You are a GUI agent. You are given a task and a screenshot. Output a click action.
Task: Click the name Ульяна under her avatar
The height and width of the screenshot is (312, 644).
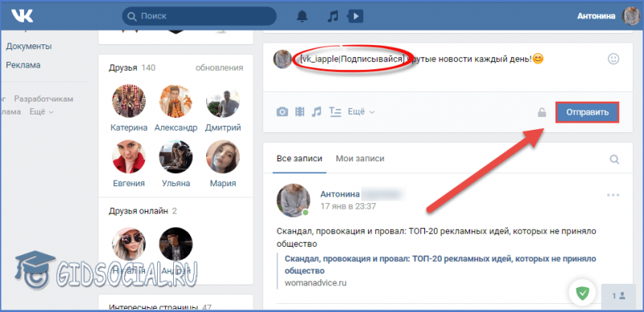(x=176, y=183)
